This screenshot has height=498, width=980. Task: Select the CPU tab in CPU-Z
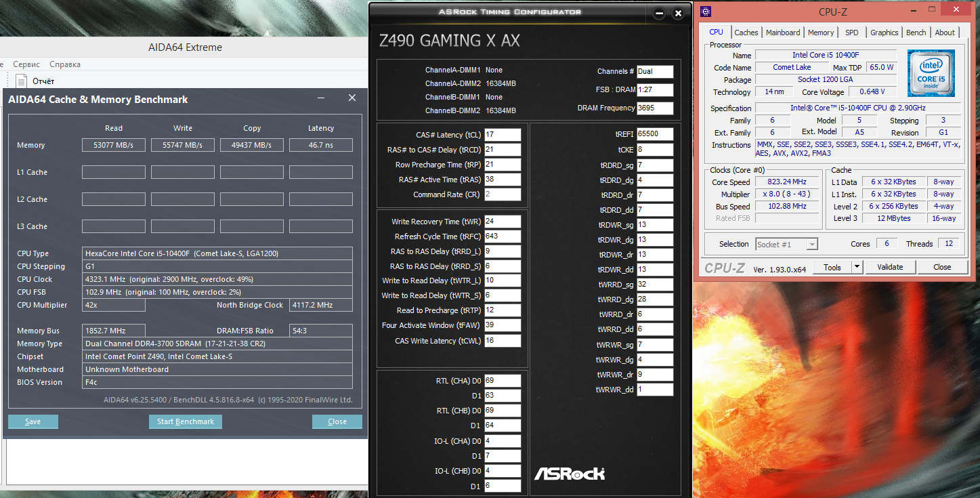[716, 32]
